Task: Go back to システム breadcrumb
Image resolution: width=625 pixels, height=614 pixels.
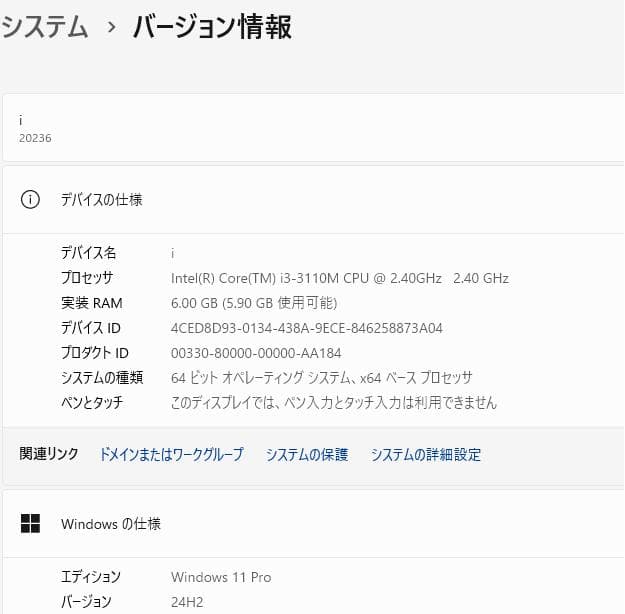Action: pos(44,27)
